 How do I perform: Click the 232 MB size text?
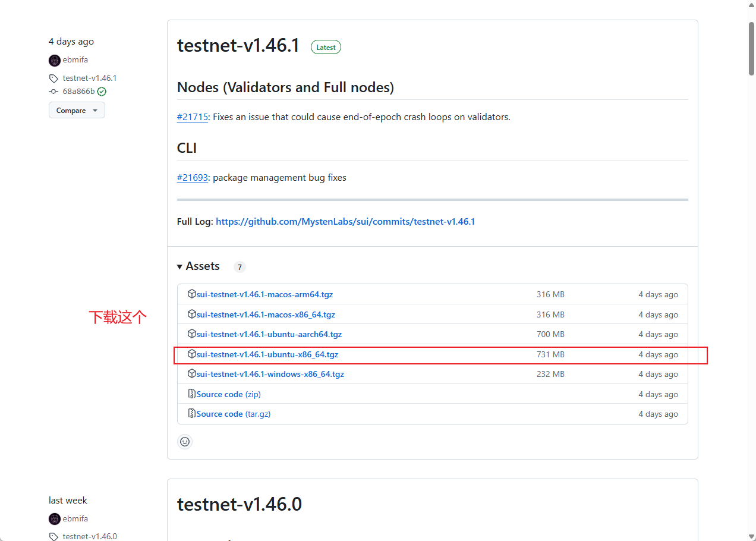pos(550,374)
